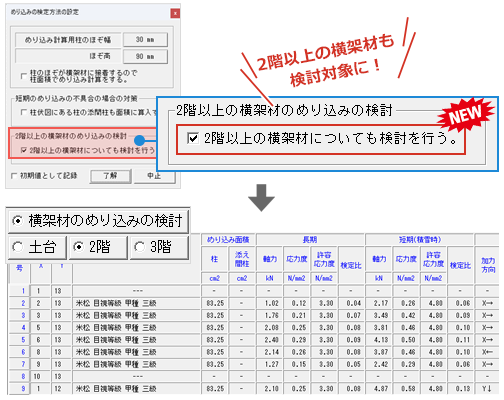Click the 長期 column group header
Image resolution: width=504 pixels, height=400 pixels.
[310, 240]
